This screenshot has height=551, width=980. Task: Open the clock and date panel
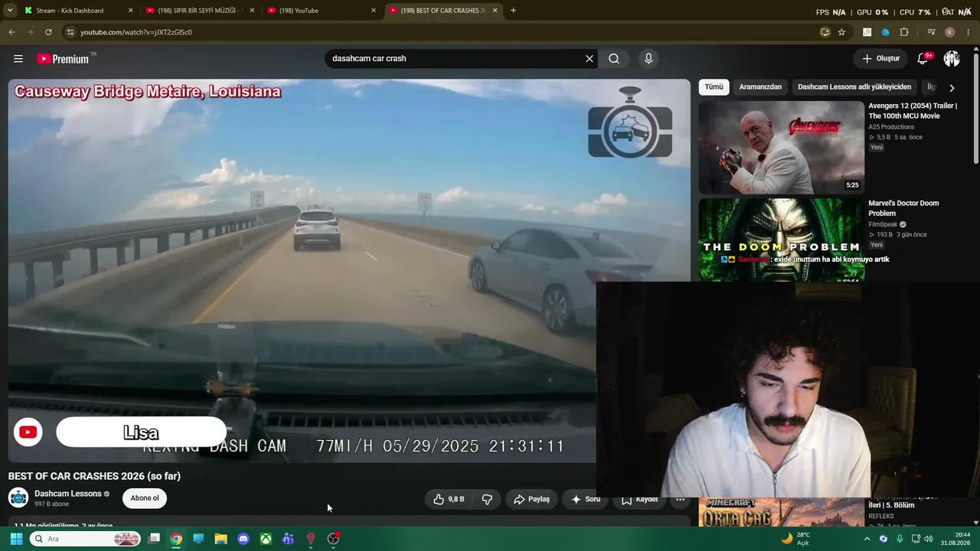click(955, 539)
